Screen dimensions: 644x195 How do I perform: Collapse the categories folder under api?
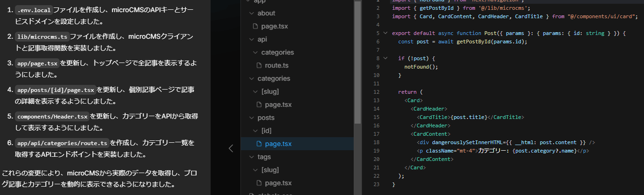coord(255,52)
